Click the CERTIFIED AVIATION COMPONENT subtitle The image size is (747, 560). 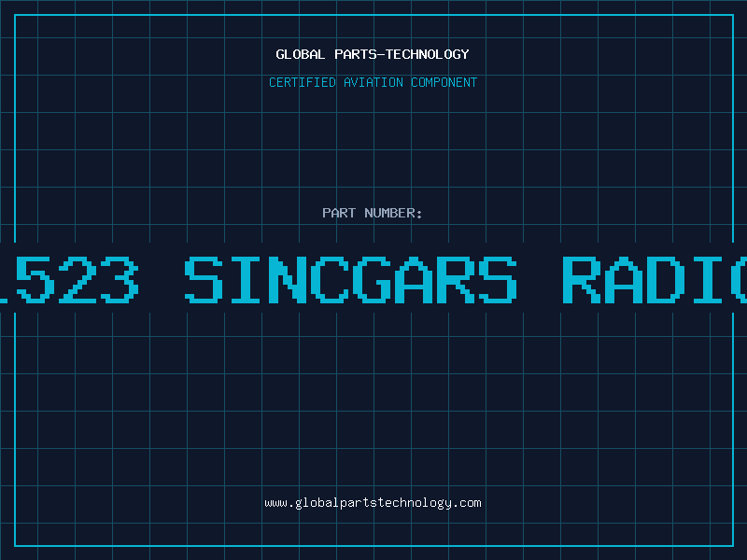pyautogui.click(x=373, y=82)
